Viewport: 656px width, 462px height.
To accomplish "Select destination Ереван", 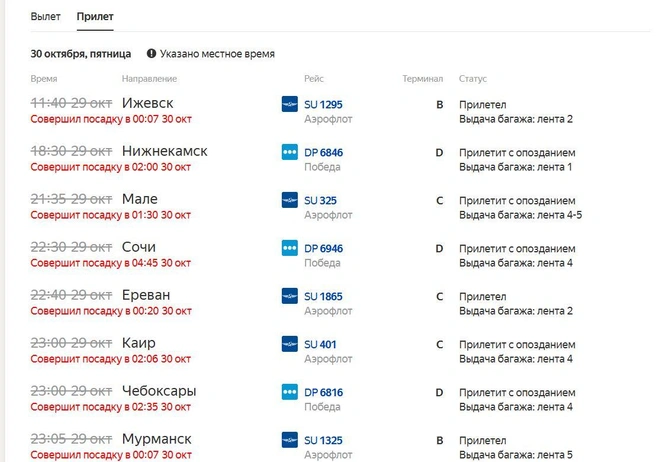I will pyautogui.click(x=146, y=295).
